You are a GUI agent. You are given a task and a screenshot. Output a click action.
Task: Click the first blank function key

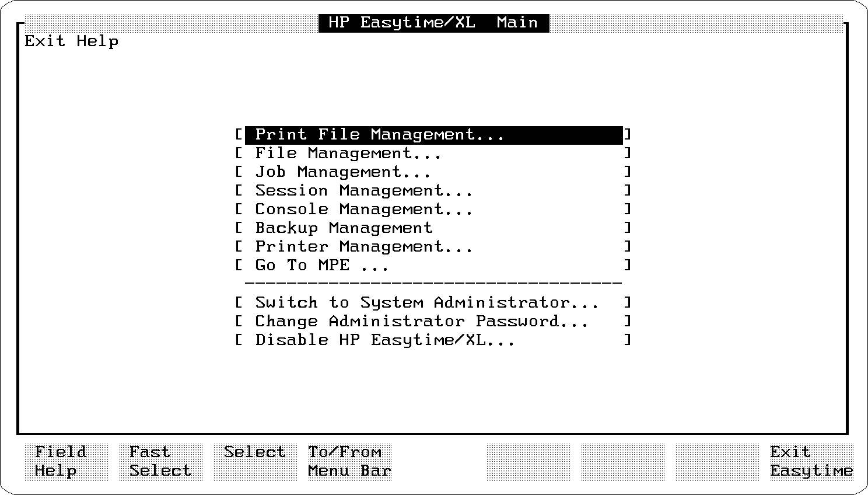point(528,462)
